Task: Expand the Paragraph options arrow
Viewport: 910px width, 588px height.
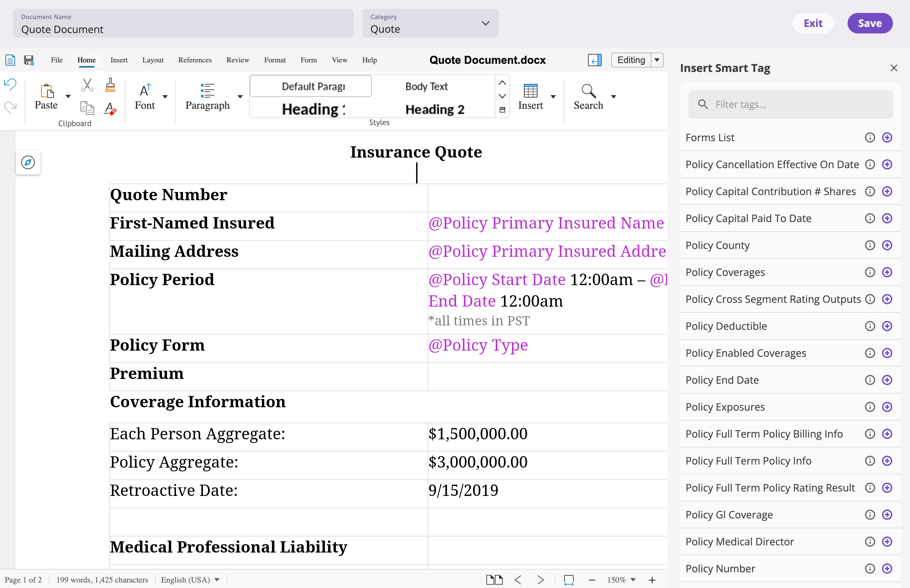Action: [x=240, y=96]
